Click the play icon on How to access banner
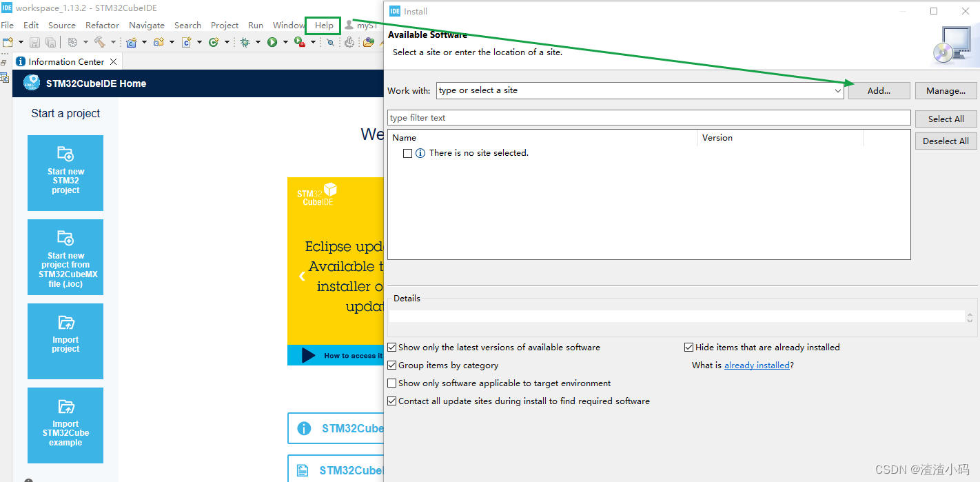980x482 pixels. pos(309,355)
